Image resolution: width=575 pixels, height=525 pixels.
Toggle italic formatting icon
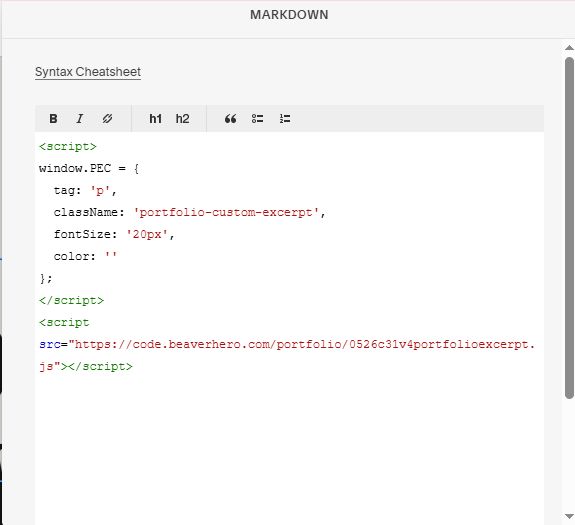tap(80, 119)
